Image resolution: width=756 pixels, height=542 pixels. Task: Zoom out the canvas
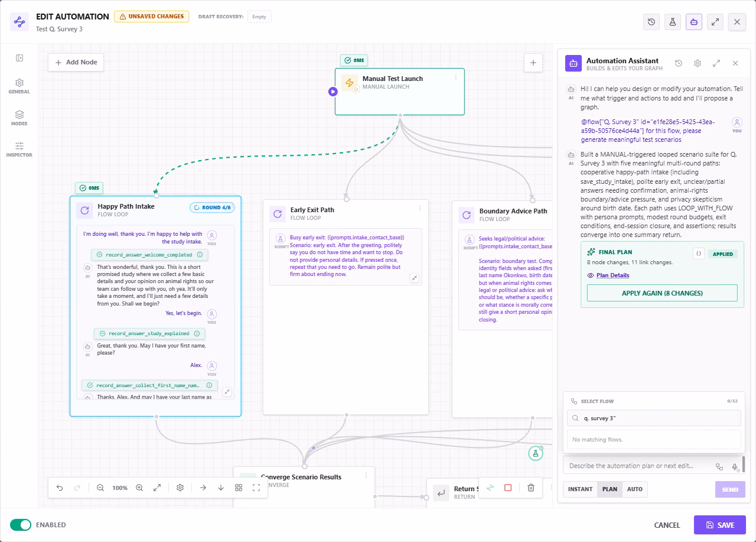coord(100,488)
